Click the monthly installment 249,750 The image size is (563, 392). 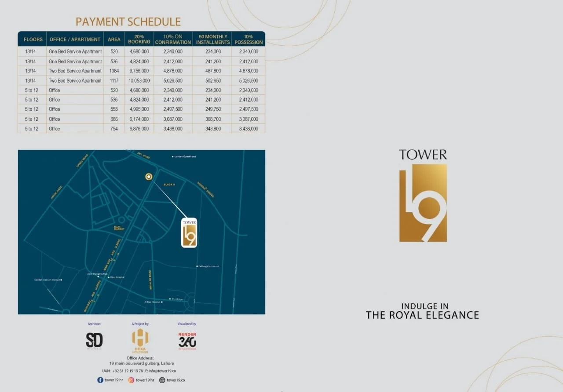coord(213,109)
